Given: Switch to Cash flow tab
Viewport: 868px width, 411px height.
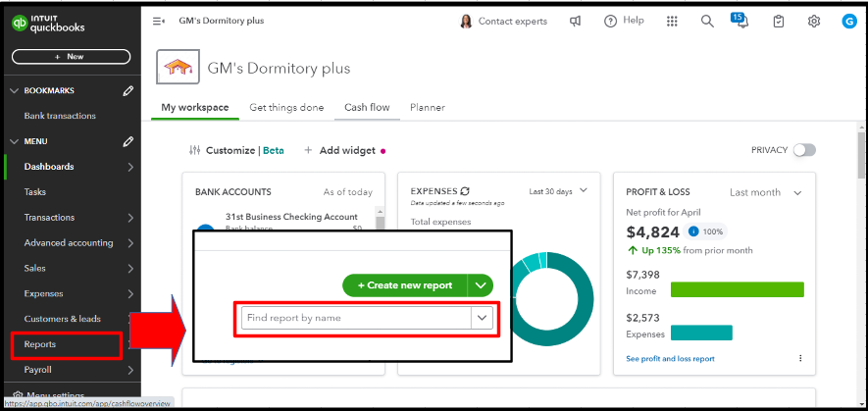Looking at the screenshot, I should click(x=367, y=108).
